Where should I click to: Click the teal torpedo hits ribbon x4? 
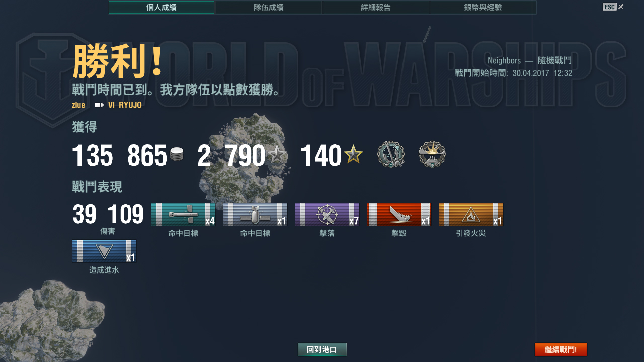[x=183, y=215]
